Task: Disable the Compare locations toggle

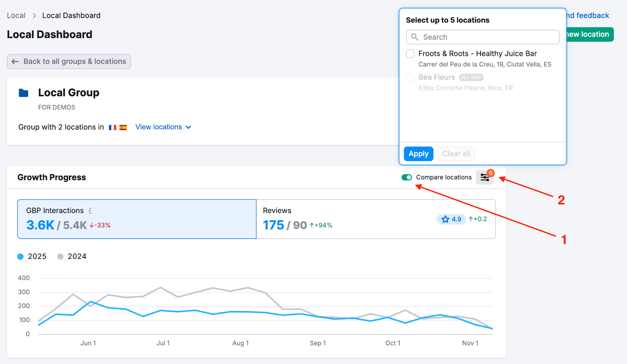Action: [407, 177]
